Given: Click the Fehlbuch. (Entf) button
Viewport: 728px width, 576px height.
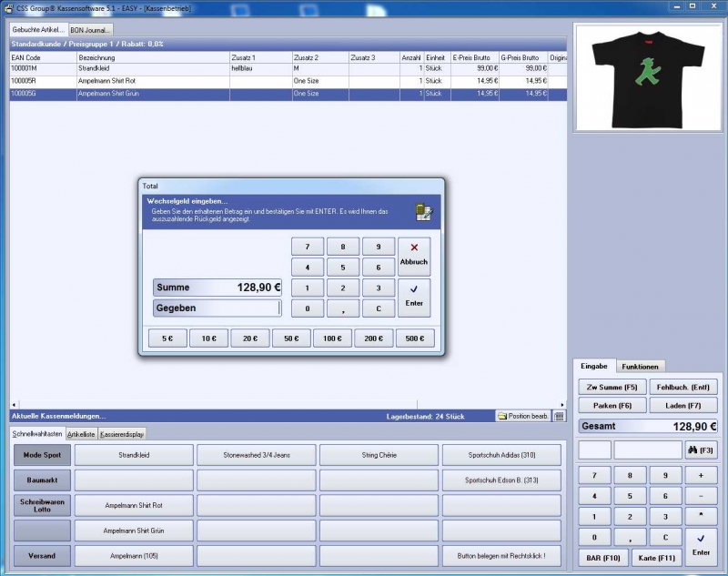Looking at the screenshot, I should coord(683,387).
